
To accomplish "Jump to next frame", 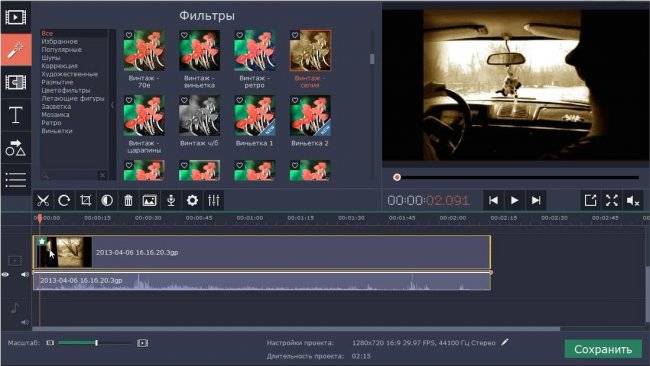I will [536, 201].
